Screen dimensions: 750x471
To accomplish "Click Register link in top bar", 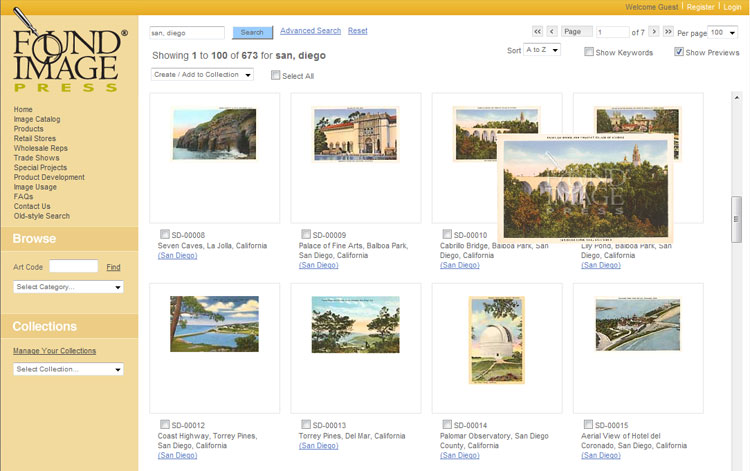I will [x=701, y=7].
